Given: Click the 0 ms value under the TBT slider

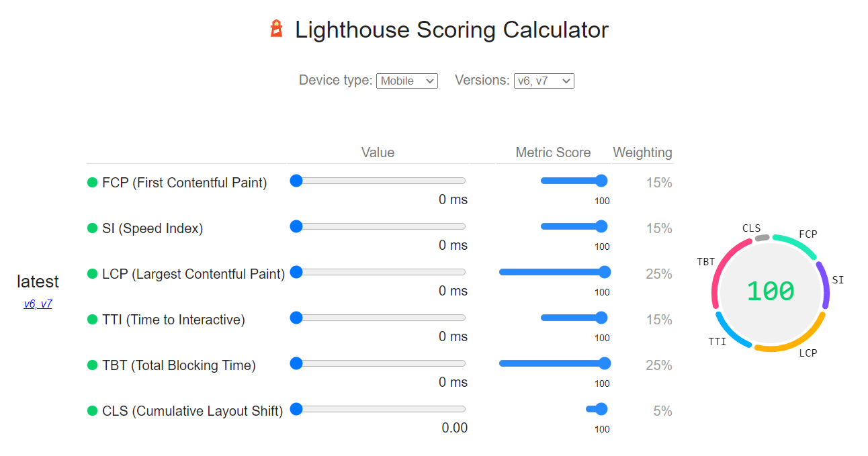Looking at the screenshot, I should coord(452,381).
